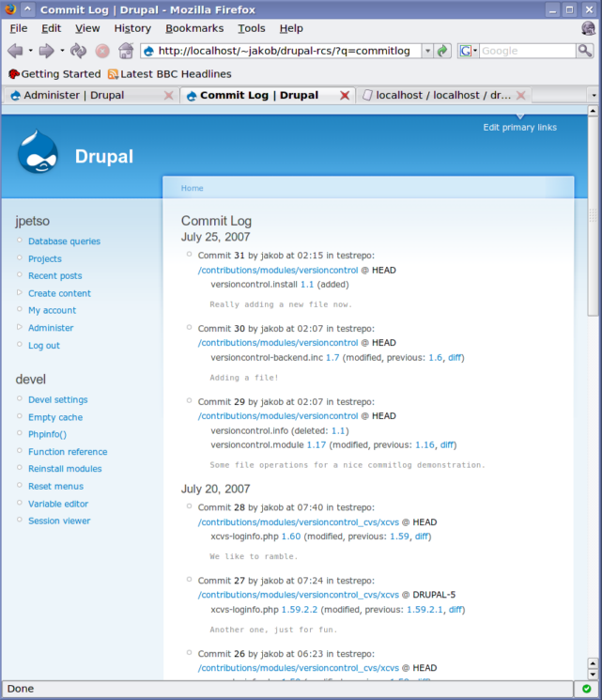Click the vertical scrollbar thumb
This screenshot has width=602, height=700.
click(593, 216)
